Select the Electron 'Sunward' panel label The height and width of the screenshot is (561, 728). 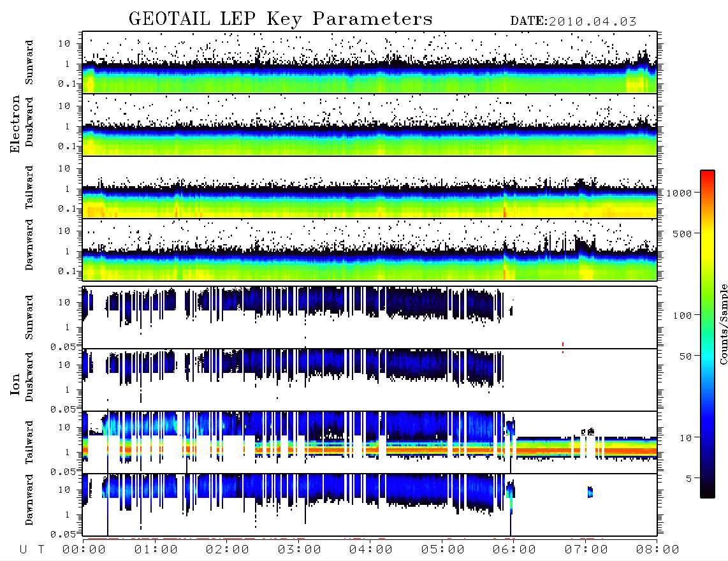29,62
